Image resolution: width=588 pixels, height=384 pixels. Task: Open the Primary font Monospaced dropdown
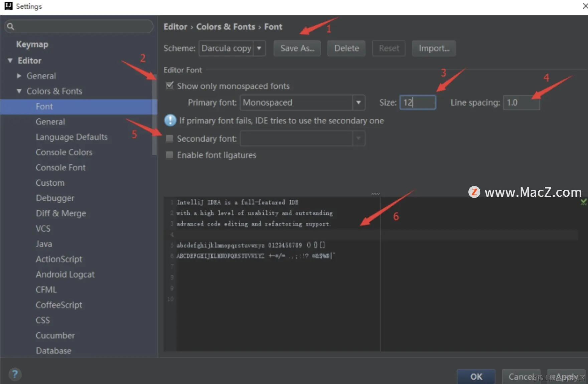click(302, 103)
